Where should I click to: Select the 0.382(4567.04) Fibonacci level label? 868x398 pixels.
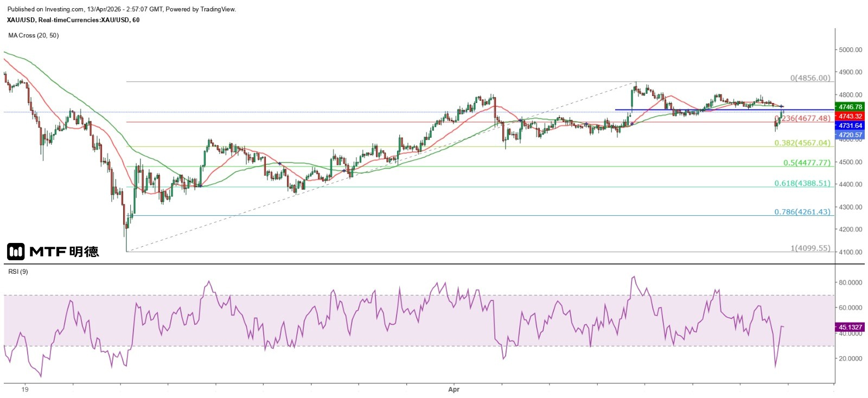[x=802, y=143]
